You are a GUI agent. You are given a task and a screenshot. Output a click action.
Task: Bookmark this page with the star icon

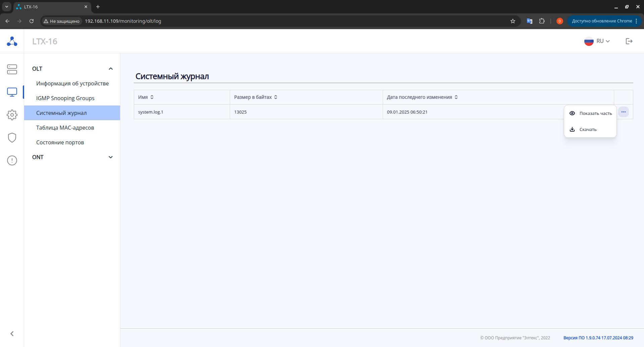tap(513, 21)
